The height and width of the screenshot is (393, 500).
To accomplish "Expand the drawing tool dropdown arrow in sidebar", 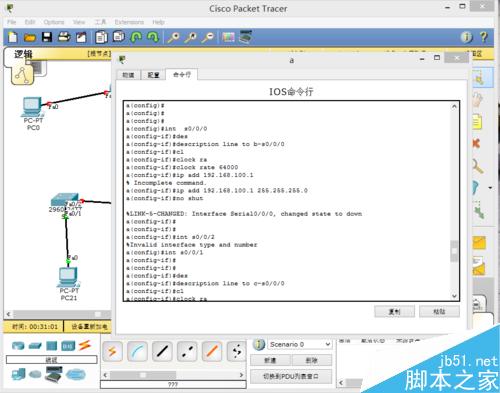I will (490, 188).
